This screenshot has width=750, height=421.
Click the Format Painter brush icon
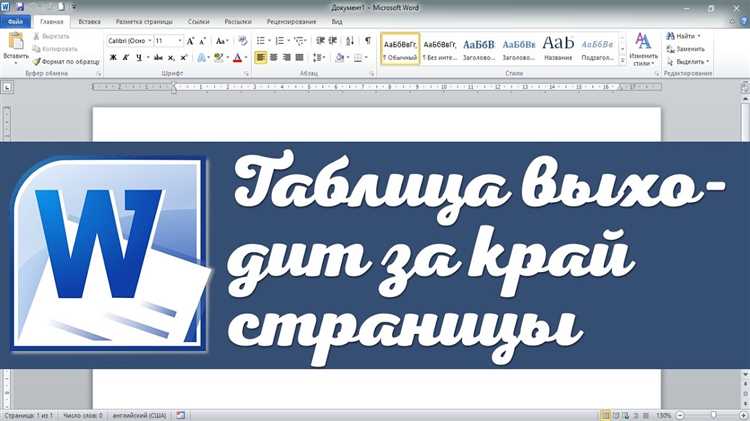[36, 62]
